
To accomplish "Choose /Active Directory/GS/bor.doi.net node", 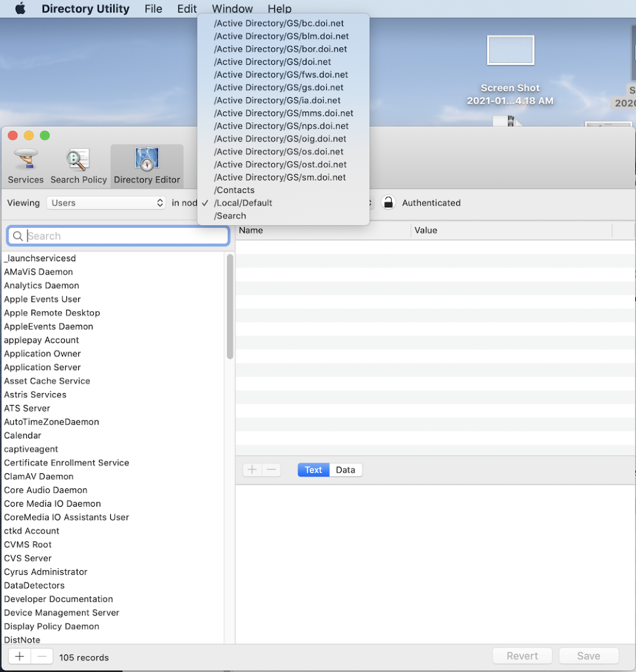I will 284,49.
